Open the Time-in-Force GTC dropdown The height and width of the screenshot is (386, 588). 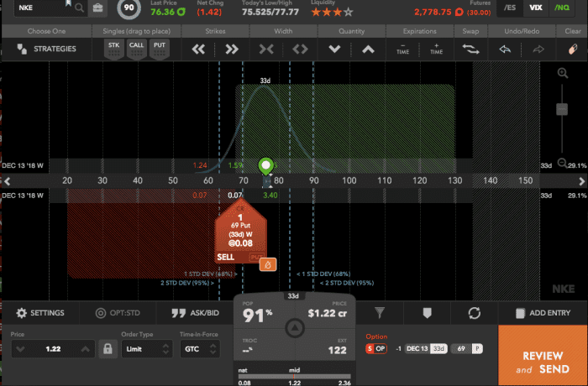click(201, 348)
